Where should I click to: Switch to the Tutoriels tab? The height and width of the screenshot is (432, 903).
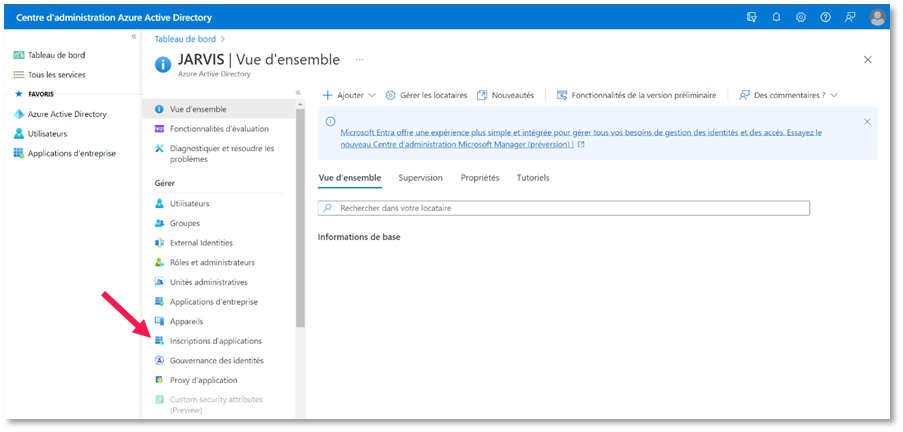coord(533,178)
